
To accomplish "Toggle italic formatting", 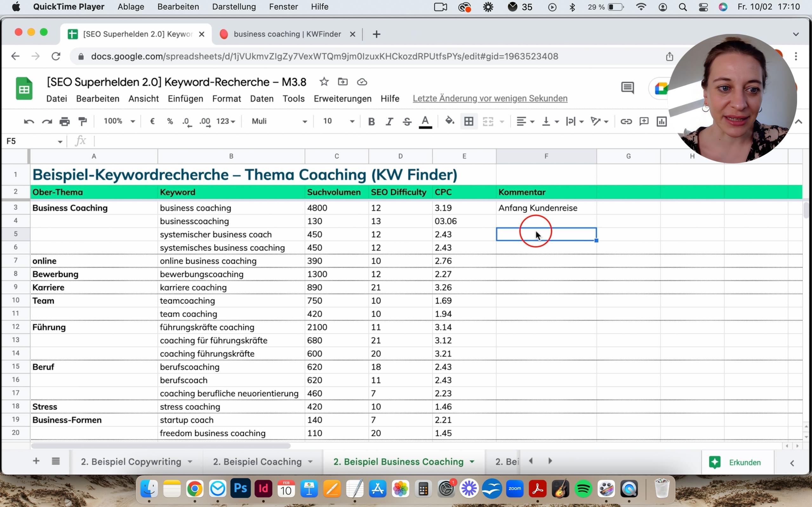I will pos(389,122).
